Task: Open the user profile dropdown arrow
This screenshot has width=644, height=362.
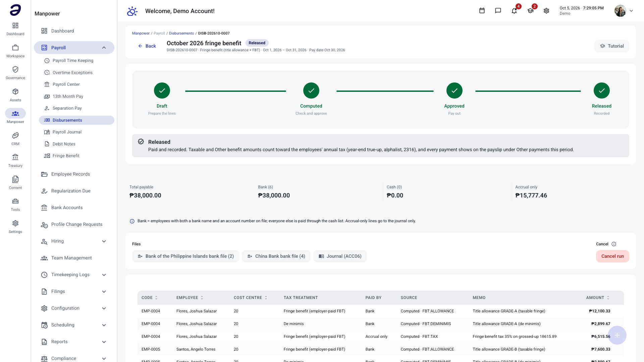Action: click(x=631, y=11)
